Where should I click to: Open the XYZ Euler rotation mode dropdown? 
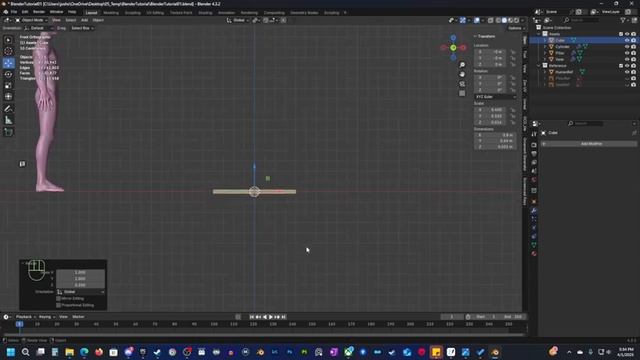[496, 97]
